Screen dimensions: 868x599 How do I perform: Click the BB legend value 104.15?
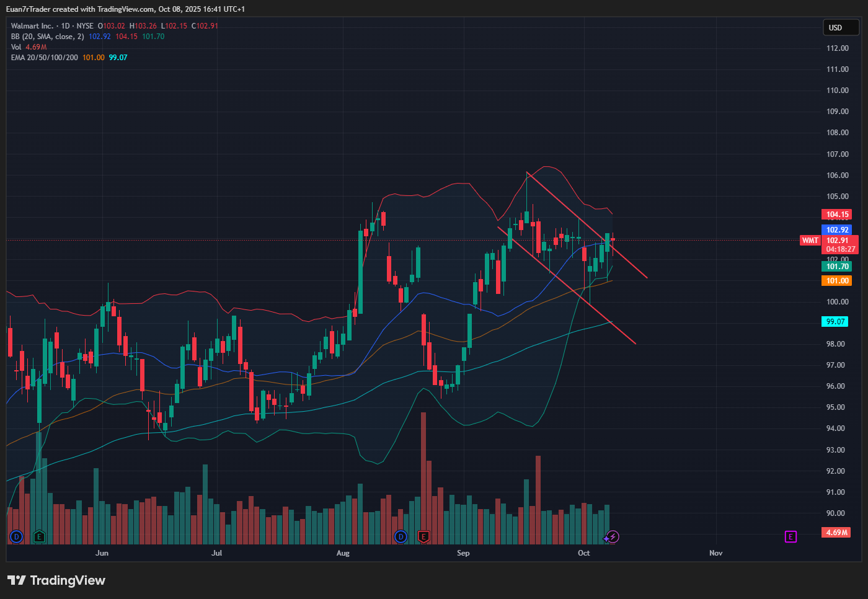click(x=126, y=37)
